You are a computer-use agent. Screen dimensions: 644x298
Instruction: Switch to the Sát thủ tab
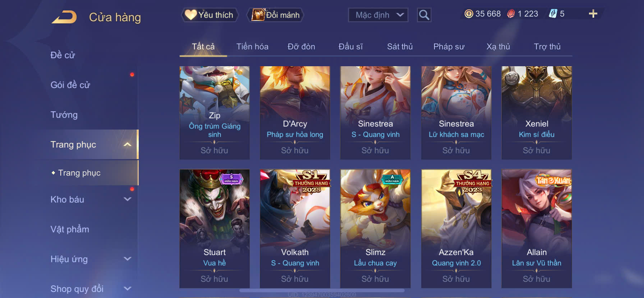point(400,46)
